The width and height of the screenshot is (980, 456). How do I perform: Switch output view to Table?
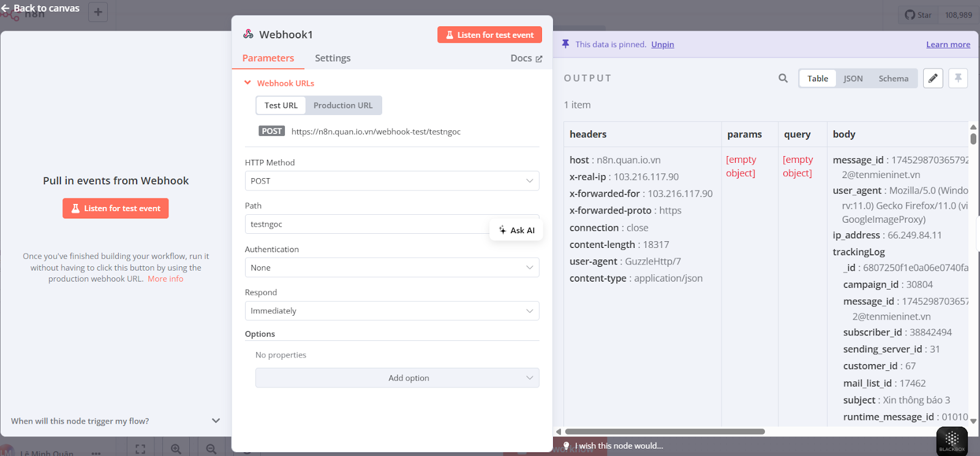pyautogui.click(x=818, y=78)
